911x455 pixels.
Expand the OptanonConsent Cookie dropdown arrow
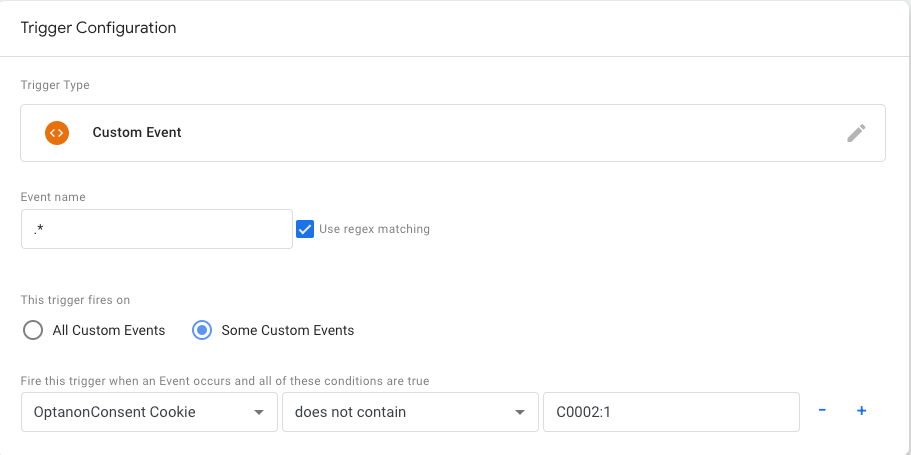coord(259,412)
